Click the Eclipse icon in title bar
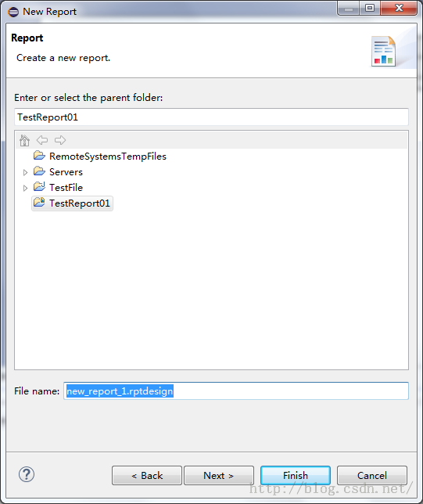This screenshot has width=423, height=504. tap(13, 12)
